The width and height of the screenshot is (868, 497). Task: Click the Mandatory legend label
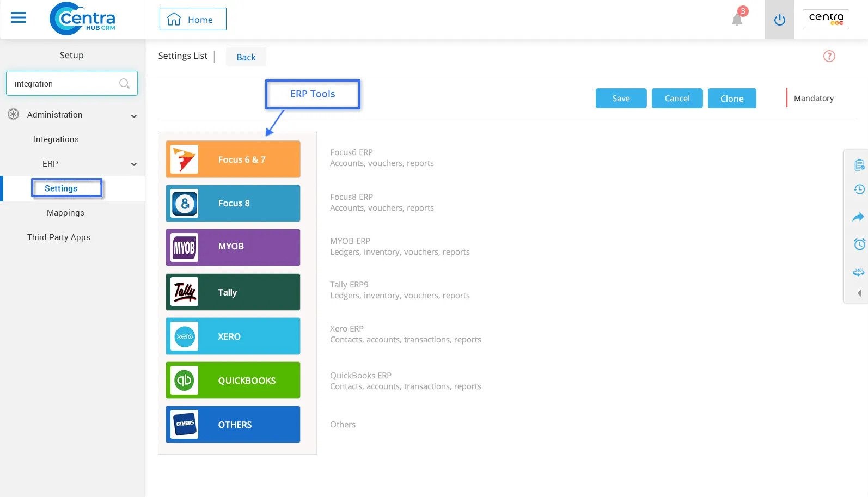814,99
